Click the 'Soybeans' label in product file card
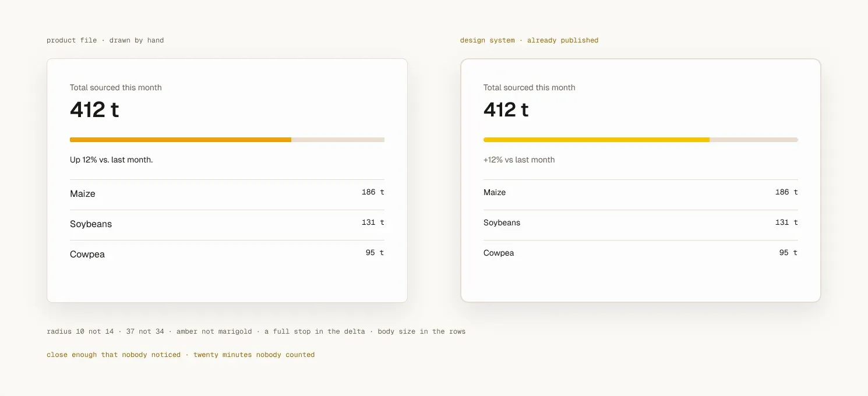Viewport: 868px width, 396px height. 91,224
